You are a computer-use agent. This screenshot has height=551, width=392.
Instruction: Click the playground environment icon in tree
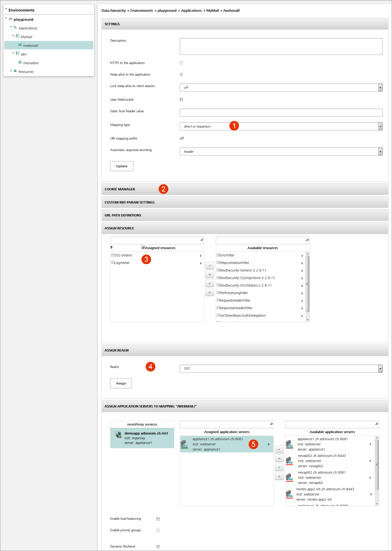click(11, 19)
